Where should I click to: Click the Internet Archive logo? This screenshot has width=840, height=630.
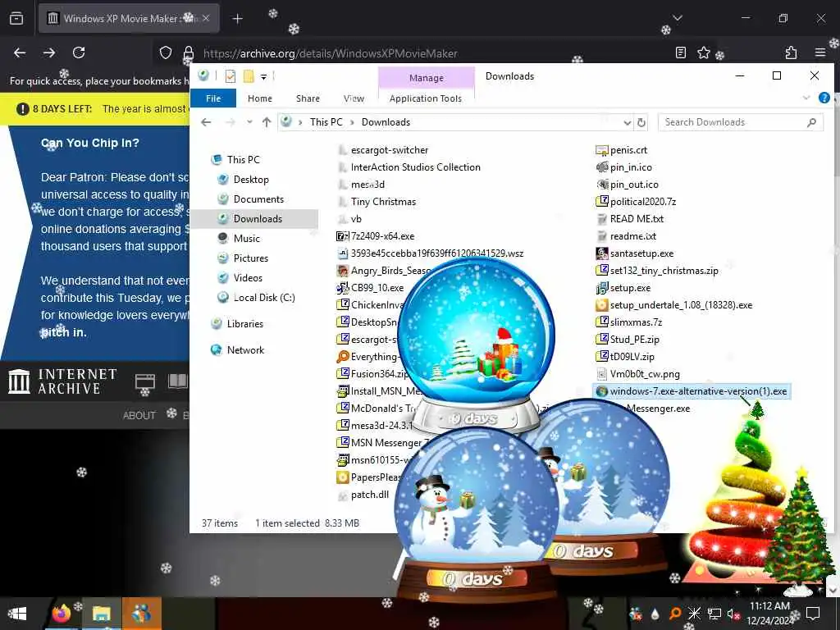[x=62, y=381]
